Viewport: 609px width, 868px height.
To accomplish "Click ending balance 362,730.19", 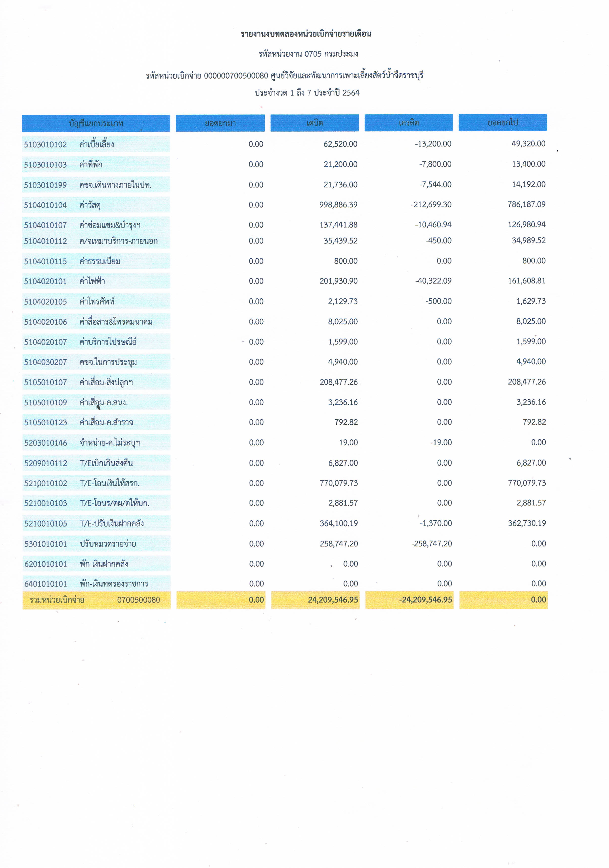I will click(x=527, y=523).
